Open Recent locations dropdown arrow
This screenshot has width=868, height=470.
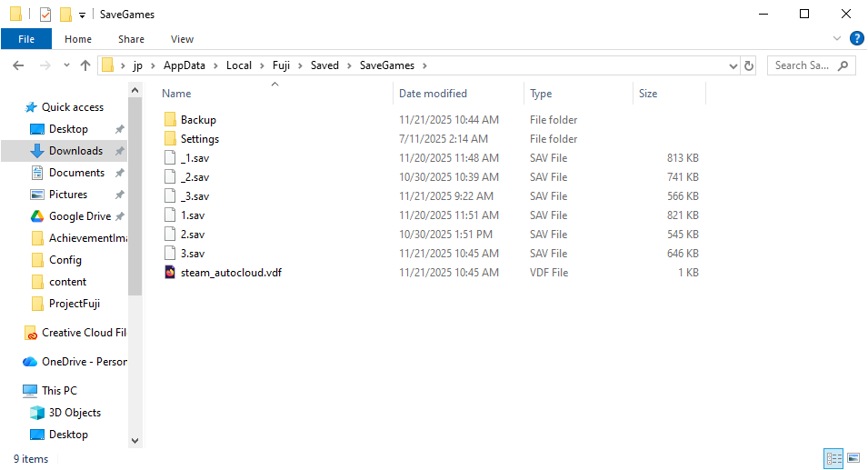tap(66, 65)
